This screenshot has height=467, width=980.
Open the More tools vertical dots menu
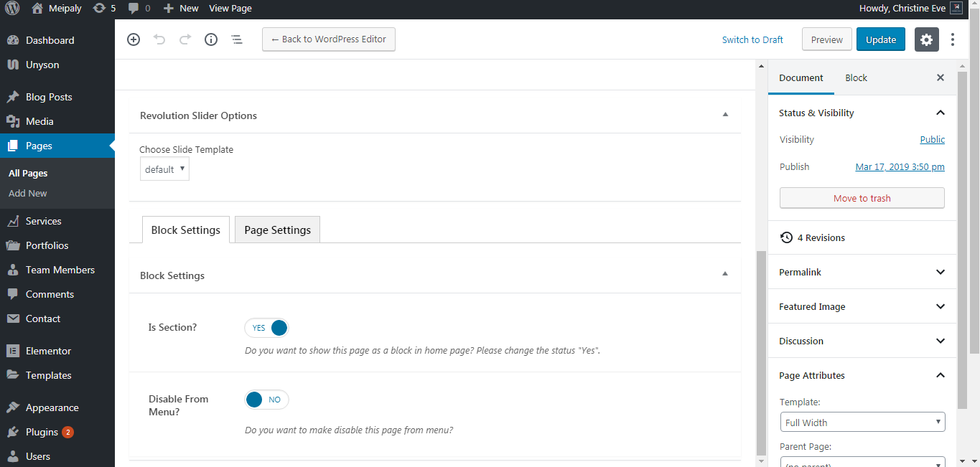[953, 39]
